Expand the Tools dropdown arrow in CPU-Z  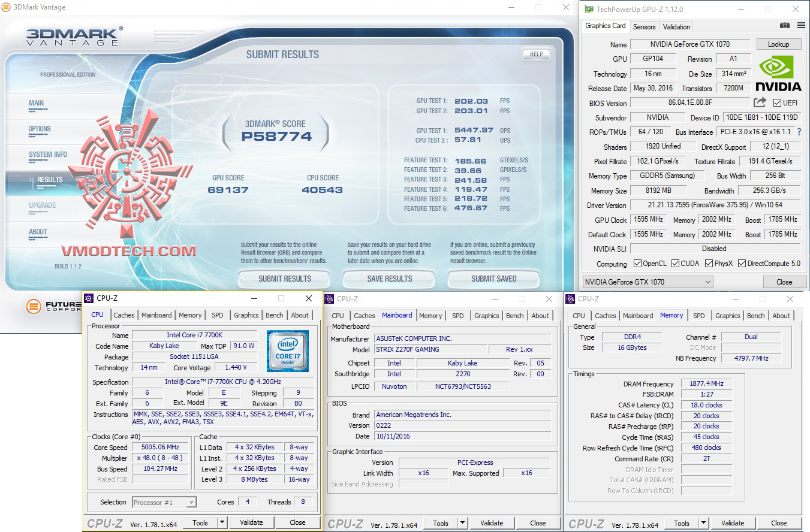tap(221, 522)
